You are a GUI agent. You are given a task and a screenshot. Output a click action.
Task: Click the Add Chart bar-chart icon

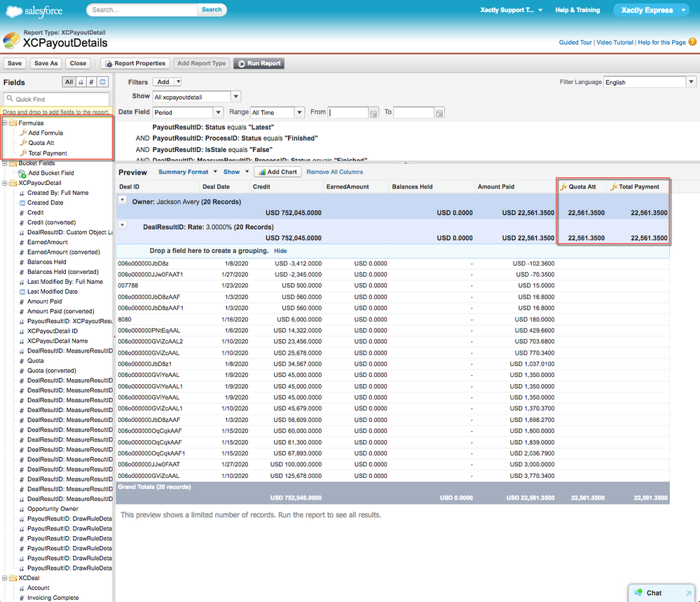(x=262, y=172)
